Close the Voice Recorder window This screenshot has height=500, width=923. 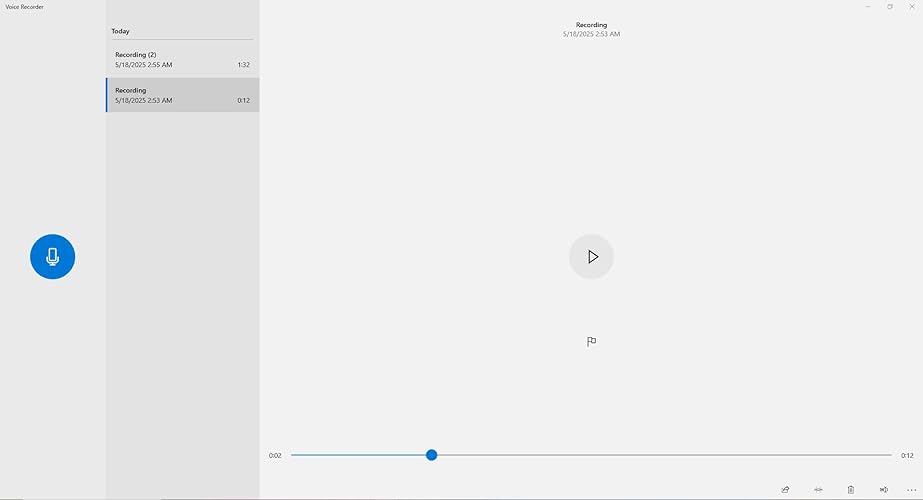click(x=912, y=6)
